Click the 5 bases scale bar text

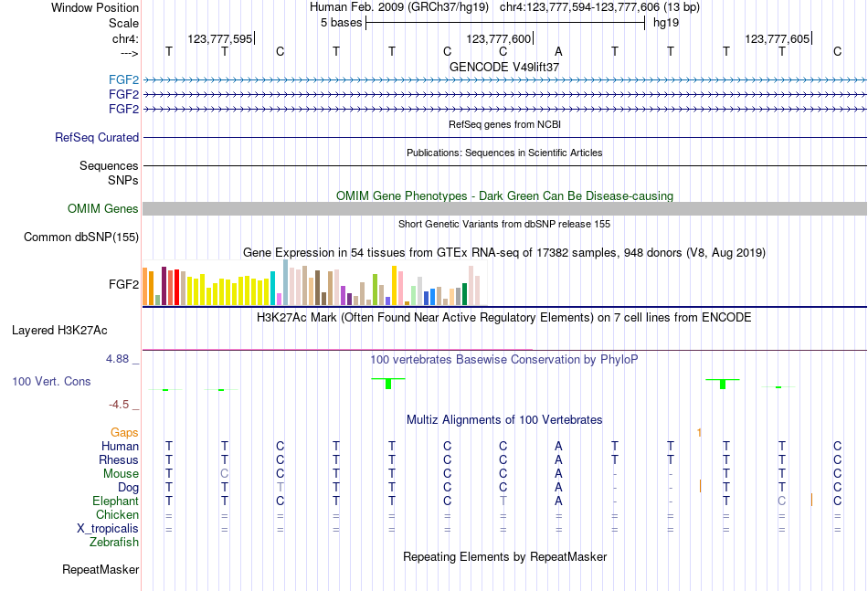click(341, 23)
